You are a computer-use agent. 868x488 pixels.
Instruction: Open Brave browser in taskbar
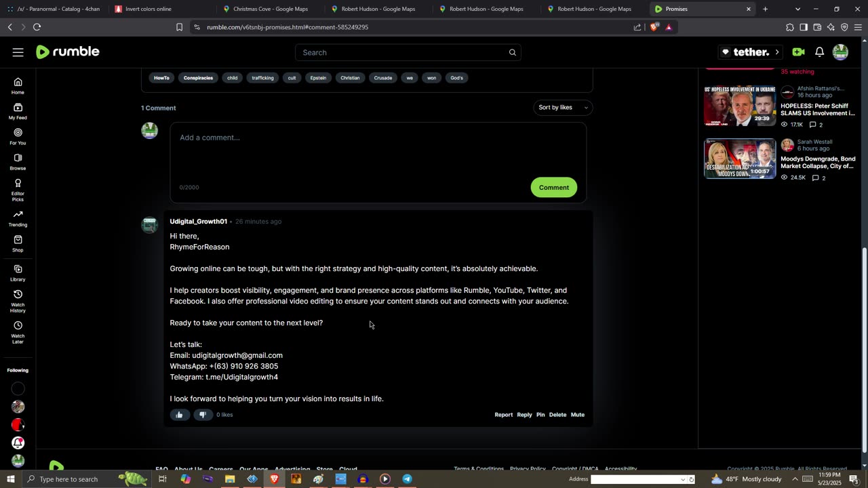tap(275, 479)
